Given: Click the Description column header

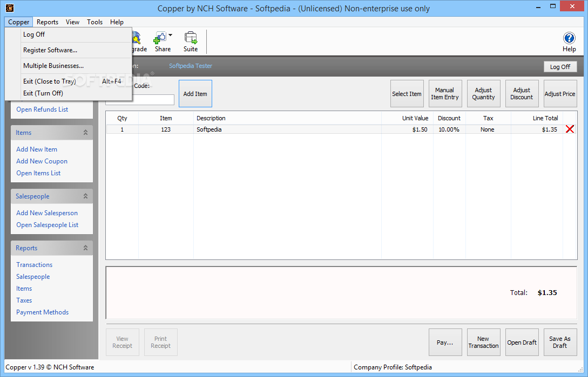Looking at the screenshot, I should pos(287,118).
